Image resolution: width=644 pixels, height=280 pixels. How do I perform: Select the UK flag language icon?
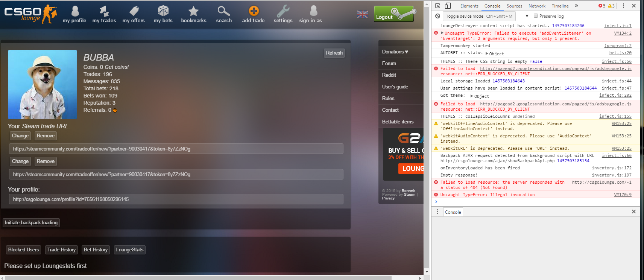[363, 14]
